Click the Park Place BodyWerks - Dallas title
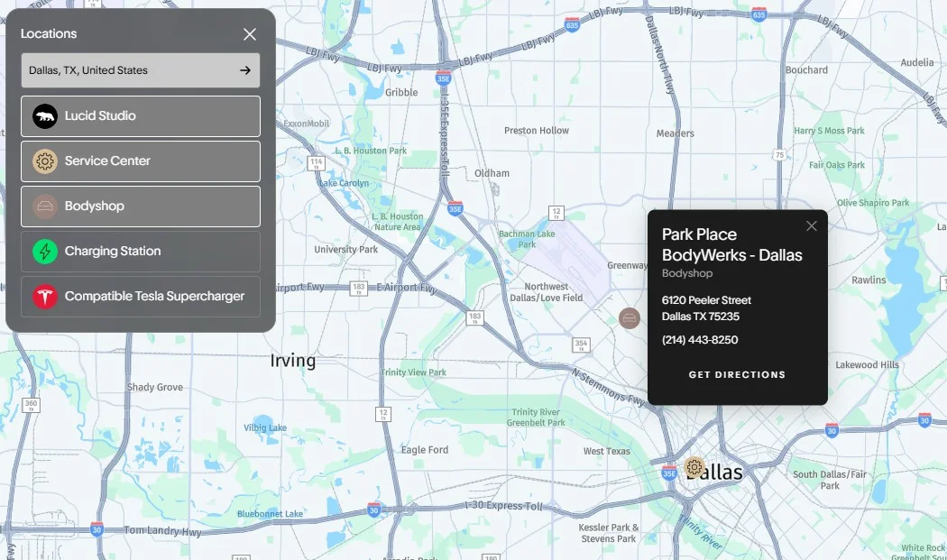Screen dimensions: 947x560 [731, 244]
